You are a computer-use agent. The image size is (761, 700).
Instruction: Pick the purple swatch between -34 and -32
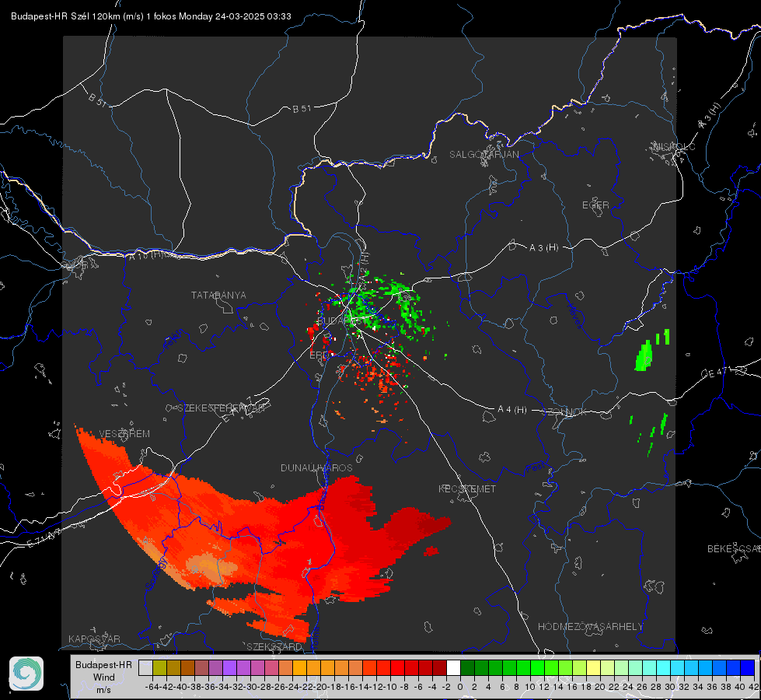[x=229, y=668]
